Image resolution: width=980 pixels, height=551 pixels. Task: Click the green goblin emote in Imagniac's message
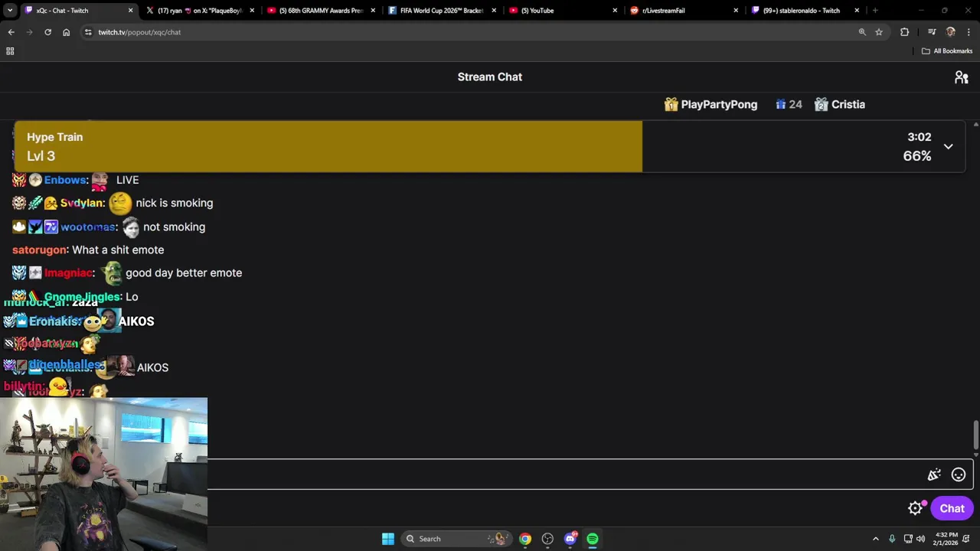click(112, 272)
